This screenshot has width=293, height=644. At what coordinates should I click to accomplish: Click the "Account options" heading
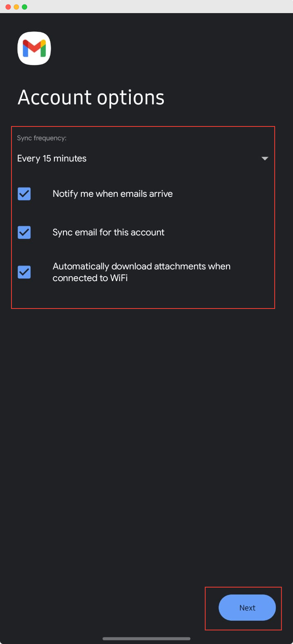click(x=91, y=97)
